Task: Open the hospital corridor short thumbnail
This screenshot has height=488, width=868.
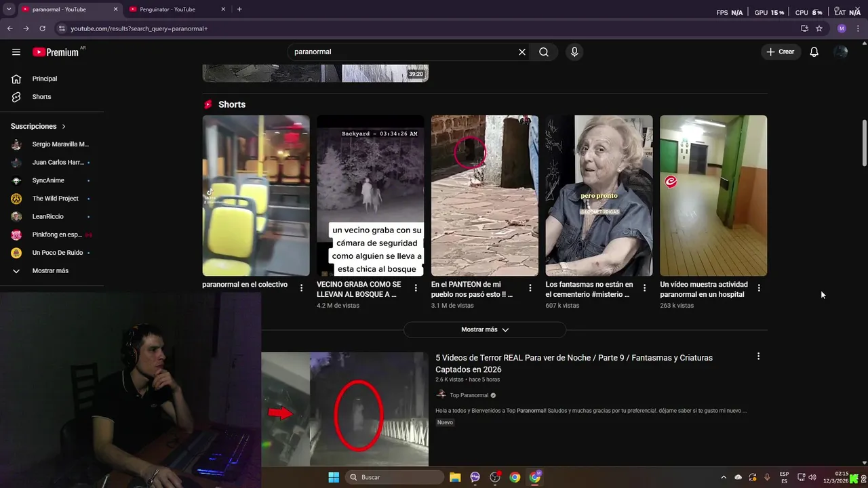Action: click(x=713, y=196)
